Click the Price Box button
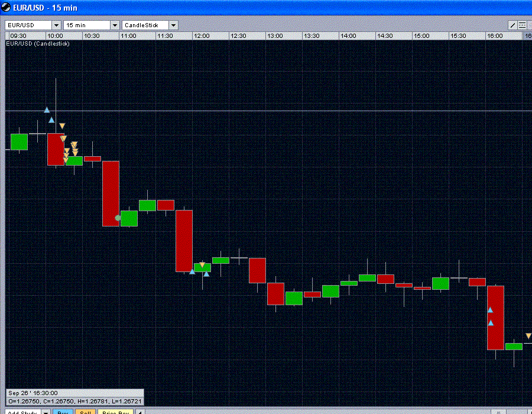This screenshot has height=414, width=532. (115, 412)
